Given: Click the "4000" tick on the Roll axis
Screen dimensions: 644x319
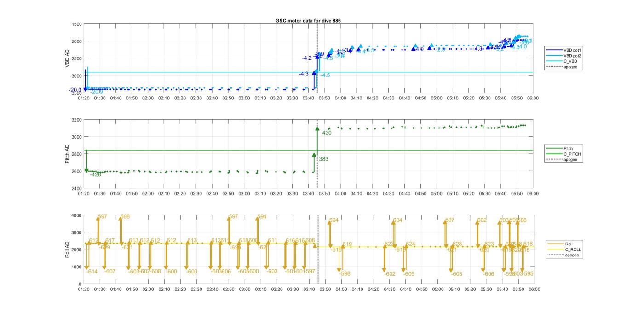Looking at the screenshot, I should [77, 215].
